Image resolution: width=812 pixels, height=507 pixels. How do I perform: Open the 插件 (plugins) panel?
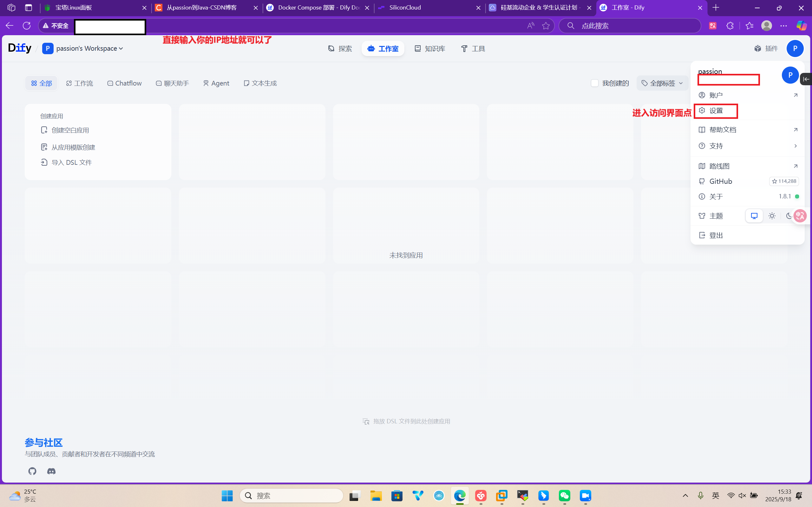point(766,48)
